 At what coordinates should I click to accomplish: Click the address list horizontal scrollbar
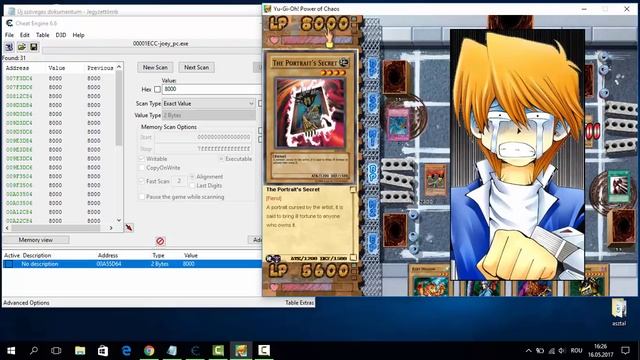(55, 228)
